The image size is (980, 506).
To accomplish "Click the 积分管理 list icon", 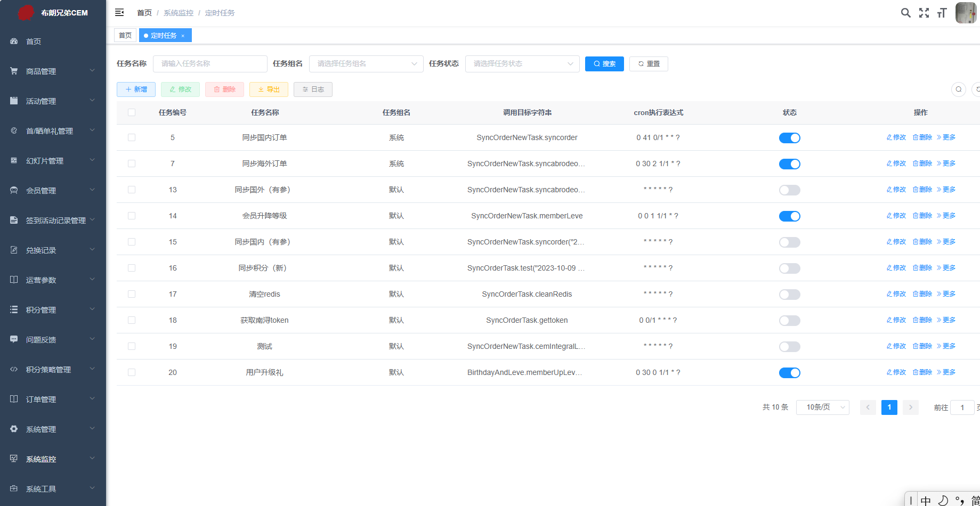I will 14,309.
